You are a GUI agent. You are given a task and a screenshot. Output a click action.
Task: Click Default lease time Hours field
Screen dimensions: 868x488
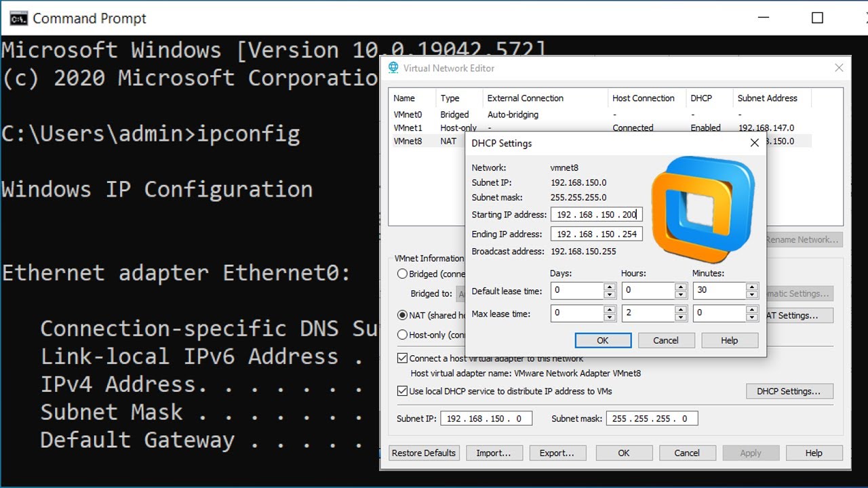pos(648,291)
